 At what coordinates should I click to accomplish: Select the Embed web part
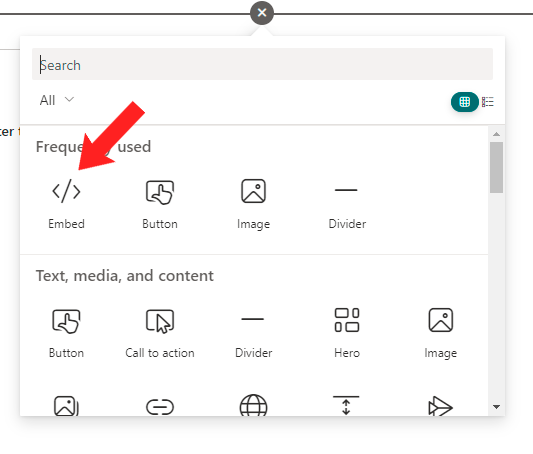66,204
